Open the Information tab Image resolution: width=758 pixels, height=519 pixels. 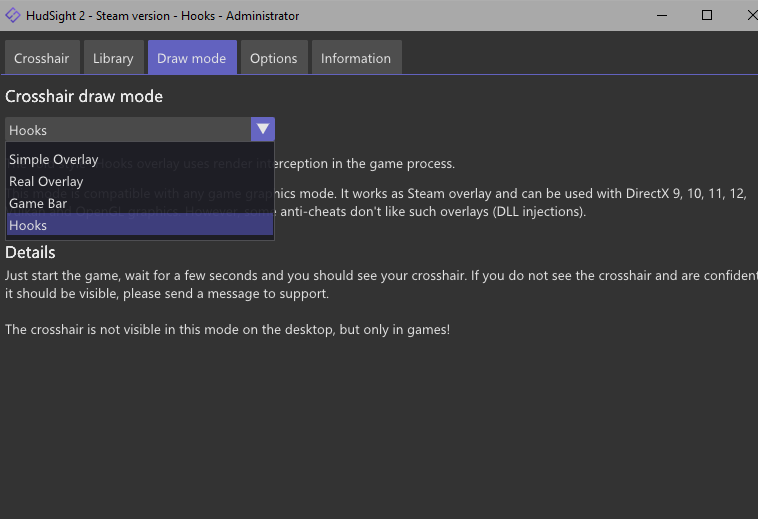click(x=356, y=58)
